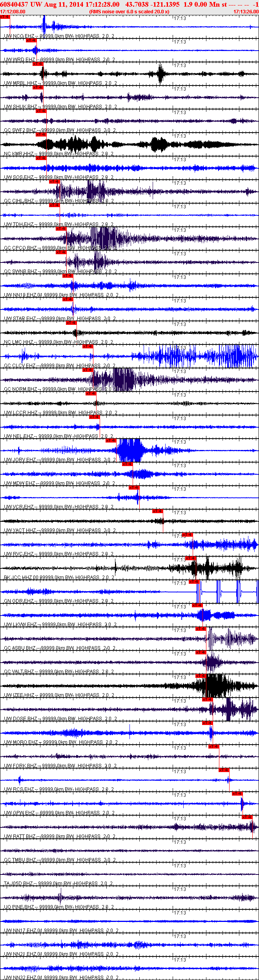The height and width of the screenshot is (980, 259).
Task: Click the event ID 60840437 in header
Action: point(14,4)
